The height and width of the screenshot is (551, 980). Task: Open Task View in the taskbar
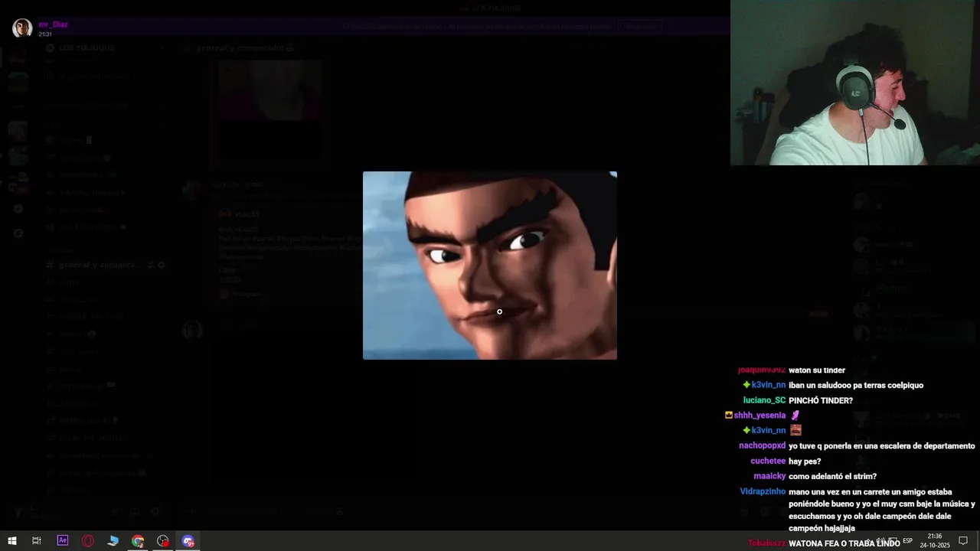click(36, 541)
